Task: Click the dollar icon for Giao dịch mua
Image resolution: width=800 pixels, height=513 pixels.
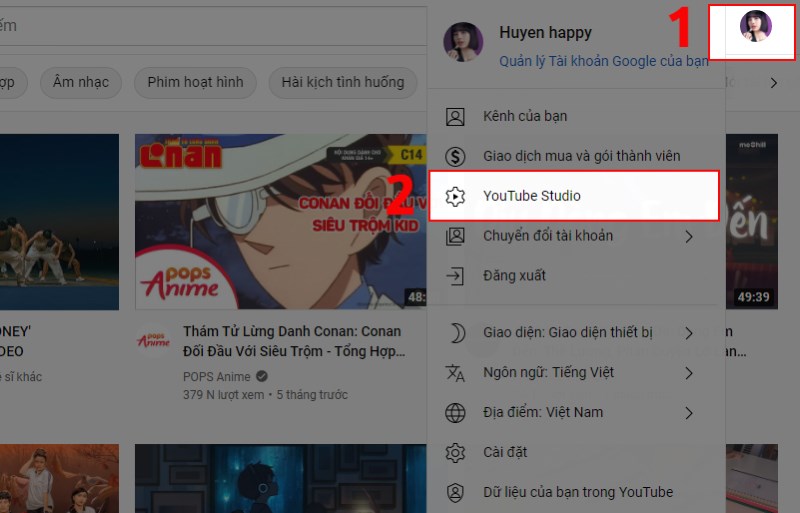Action: tap(455, 156)
